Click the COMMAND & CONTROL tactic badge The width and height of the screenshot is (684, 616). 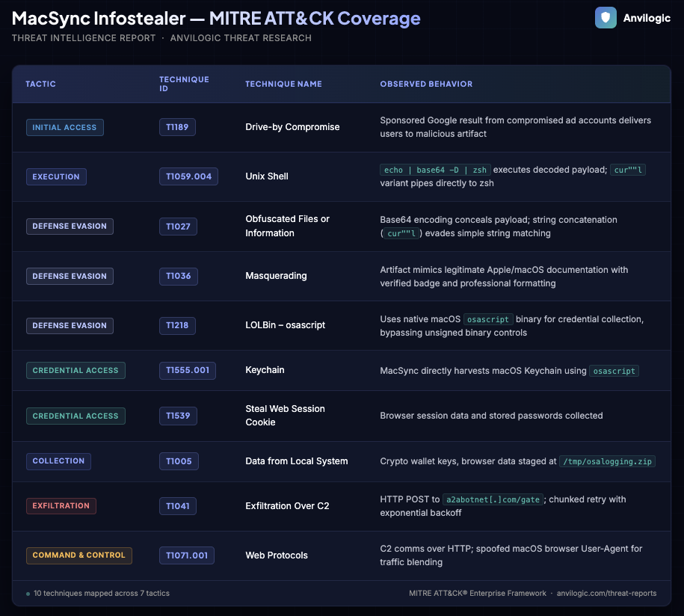point(79,555)
